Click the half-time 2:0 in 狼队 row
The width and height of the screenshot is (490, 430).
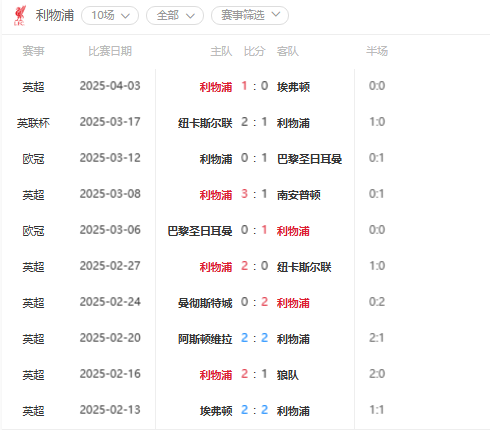point(377,374)
